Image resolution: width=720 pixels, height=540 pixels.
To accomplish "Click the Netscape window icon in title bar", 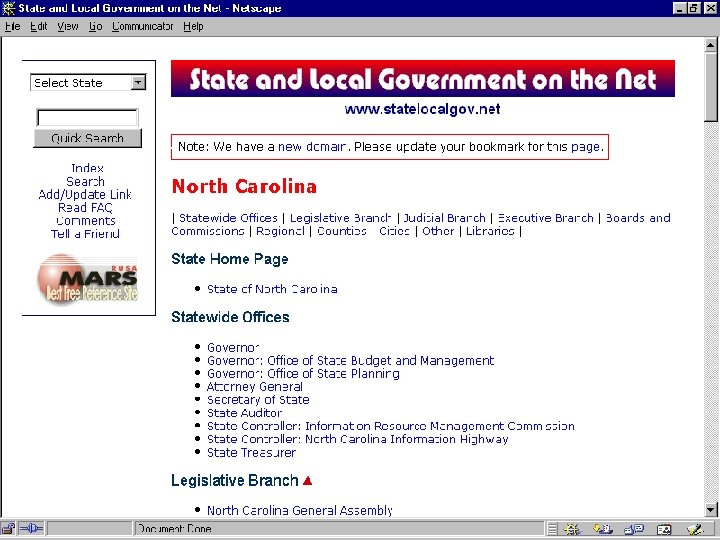I will pyautogui.click(x=8, y=8).
